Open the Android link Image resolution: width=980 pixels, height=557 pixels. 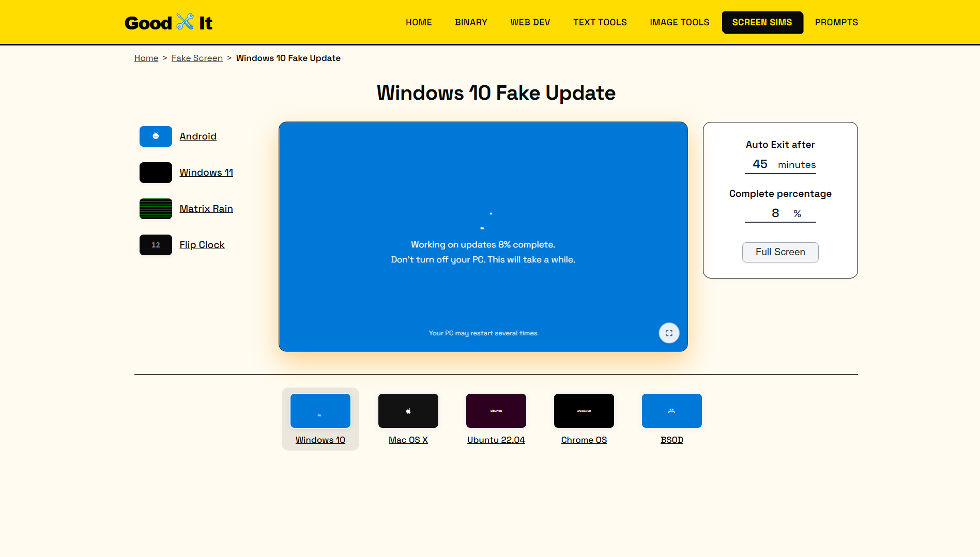[x=198, y=136]
